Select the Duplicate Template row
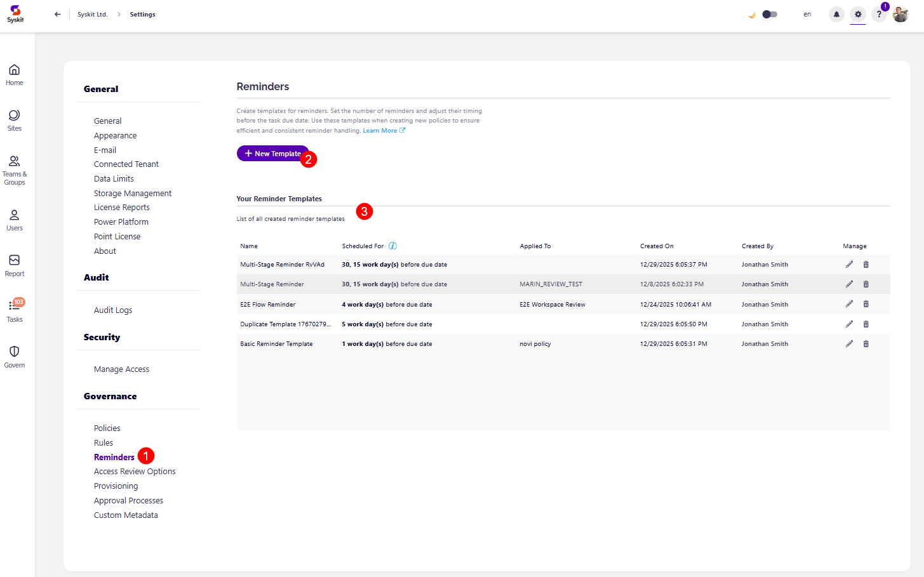 pyautogui.click(x=285, y=324)
